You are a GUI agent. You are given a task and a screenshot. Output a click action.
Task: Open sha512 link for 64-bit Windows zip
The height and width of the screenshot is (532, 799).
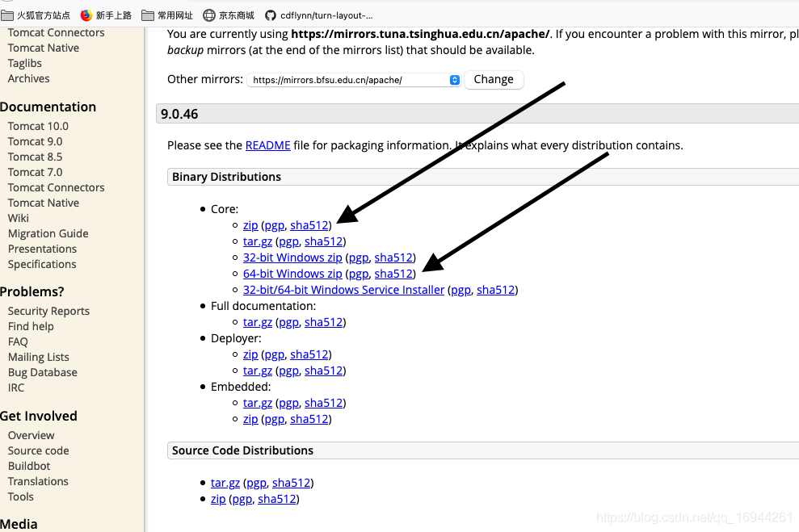point(393,274)
